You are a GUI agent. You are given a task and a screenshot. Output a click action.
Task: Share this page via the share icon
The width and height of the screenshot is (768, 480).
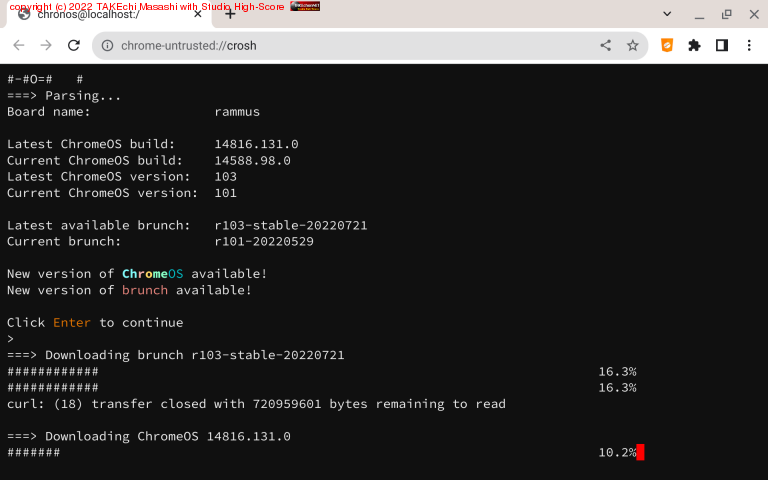pyautogui.click(x=605, y=45)
